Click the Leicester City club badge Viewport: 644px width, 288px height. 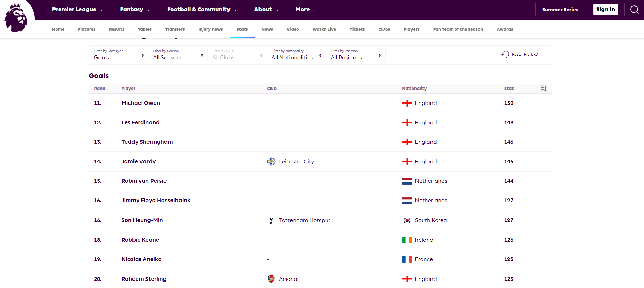[271, 162]
